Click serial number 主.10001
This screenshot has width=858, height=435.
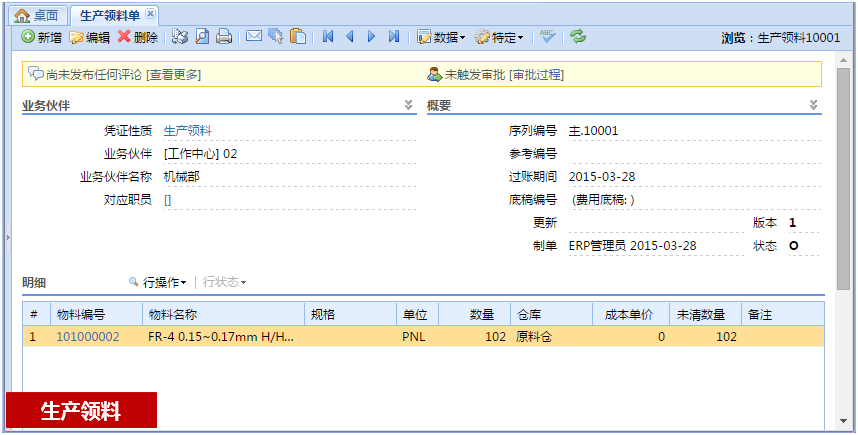click(x=594, y=131)
